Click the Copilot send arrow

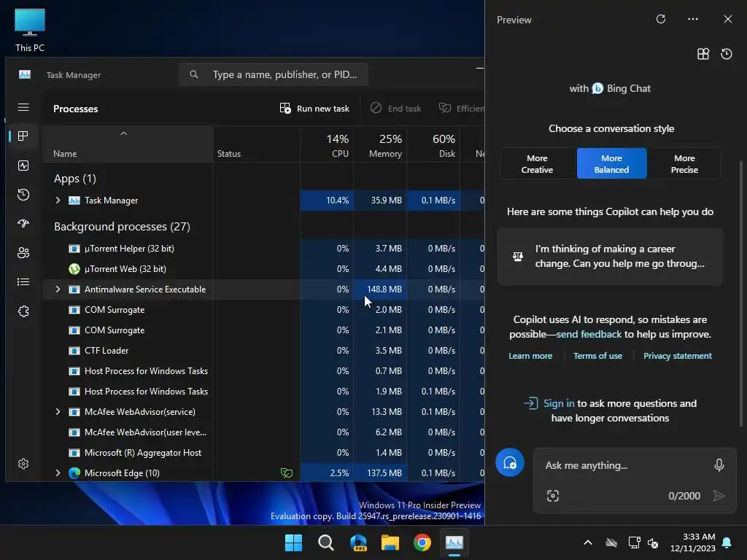pos(719,496)
